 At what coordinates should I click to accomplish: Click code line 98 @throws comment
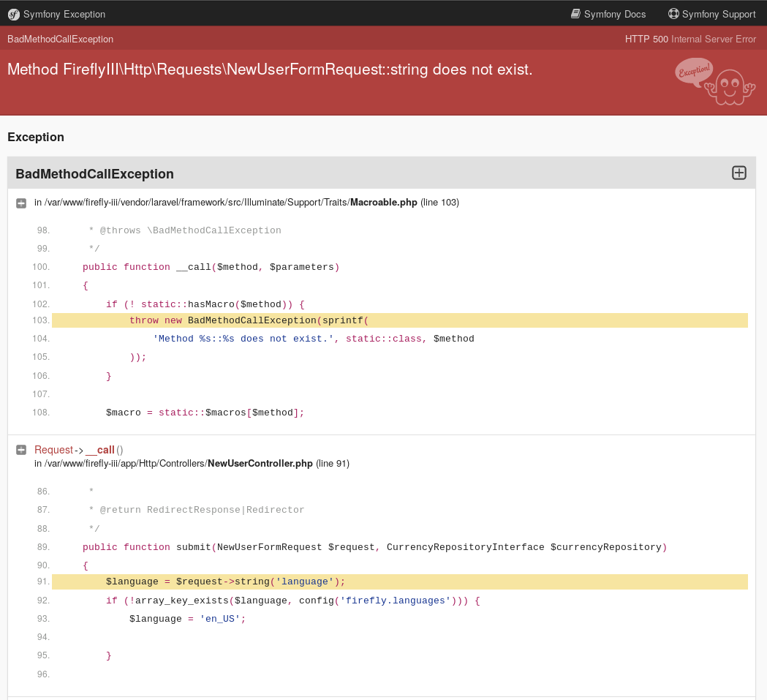click(185, 230)
